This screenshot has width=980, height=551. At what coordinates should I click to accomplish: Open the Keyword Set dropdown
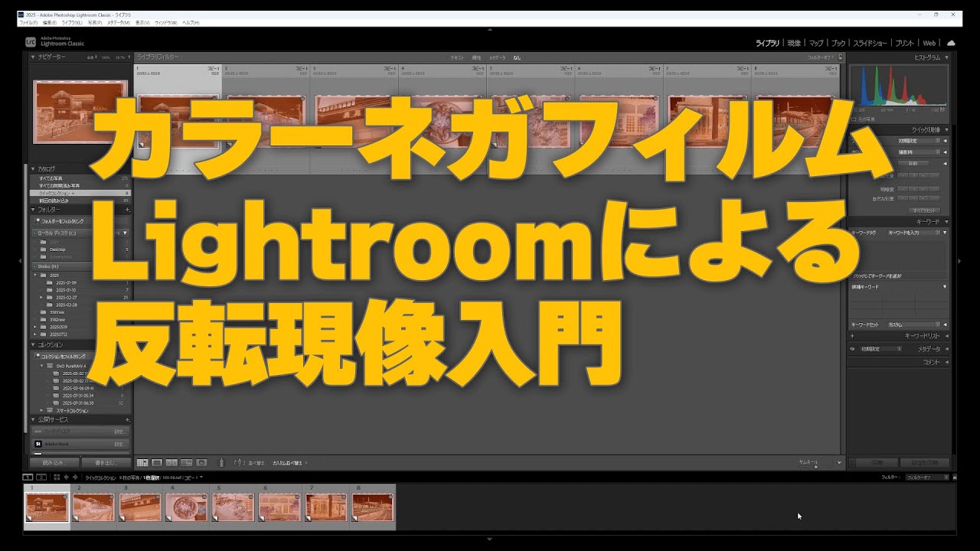click(x=916, y=324)
